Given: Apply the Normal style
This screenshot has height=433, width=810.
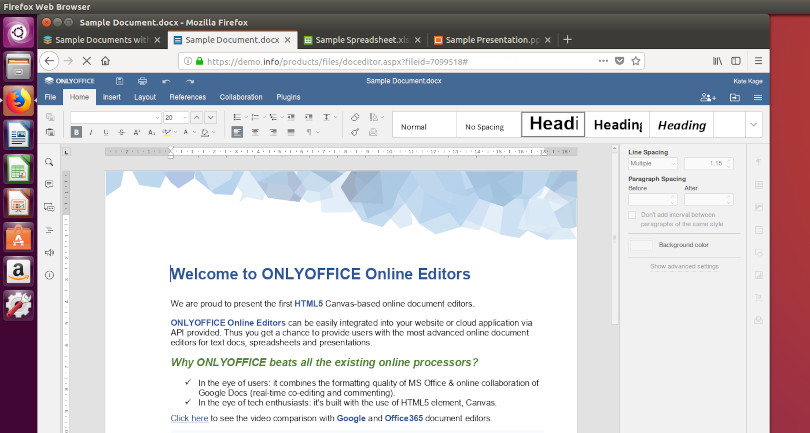Looking at the screenshot, I should pyautogui.click(x=425, y=125).
